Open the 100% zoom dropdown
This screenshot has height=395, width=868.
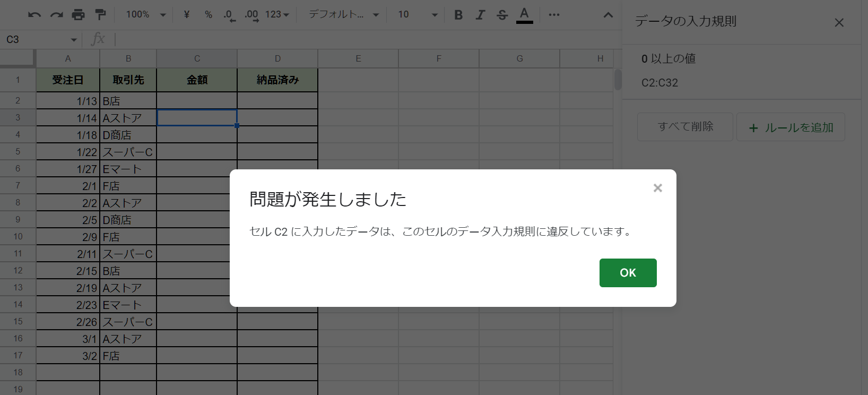point(146,15)
